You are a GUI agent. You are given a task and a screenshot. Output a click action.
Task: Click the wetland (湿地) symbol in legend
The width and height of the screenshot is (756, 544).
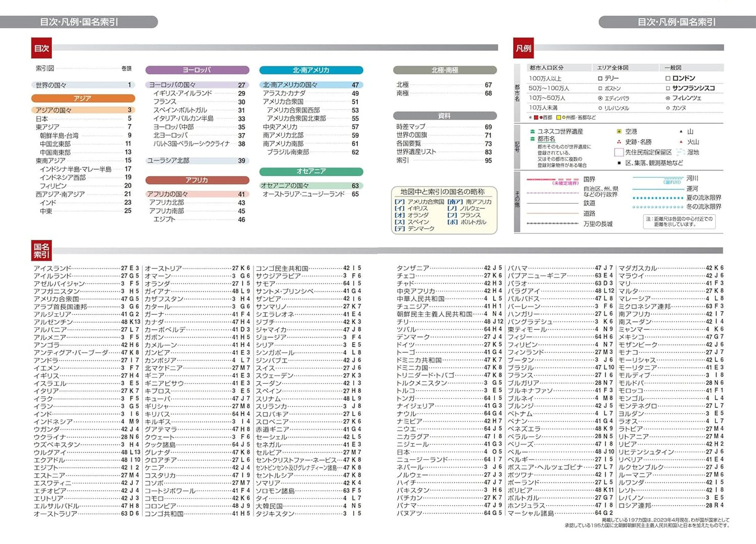pyautogui.click(x=680, y=152)
